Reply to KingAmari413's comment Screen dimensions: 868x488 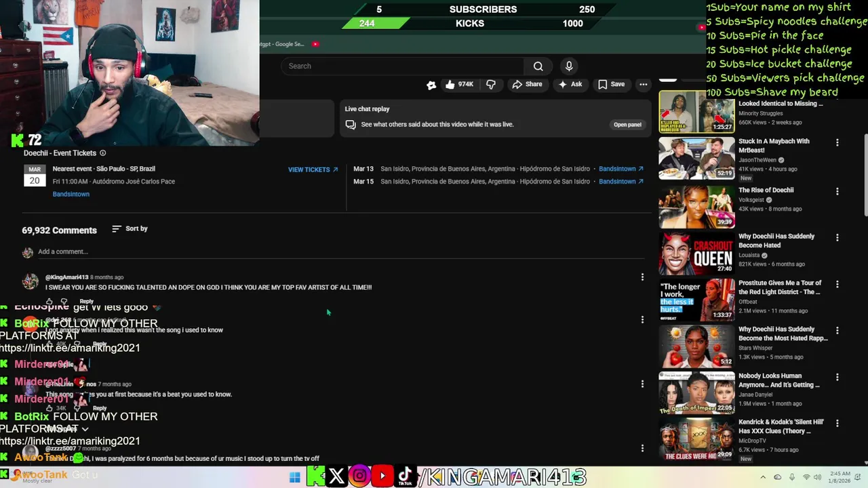[86, 301]
